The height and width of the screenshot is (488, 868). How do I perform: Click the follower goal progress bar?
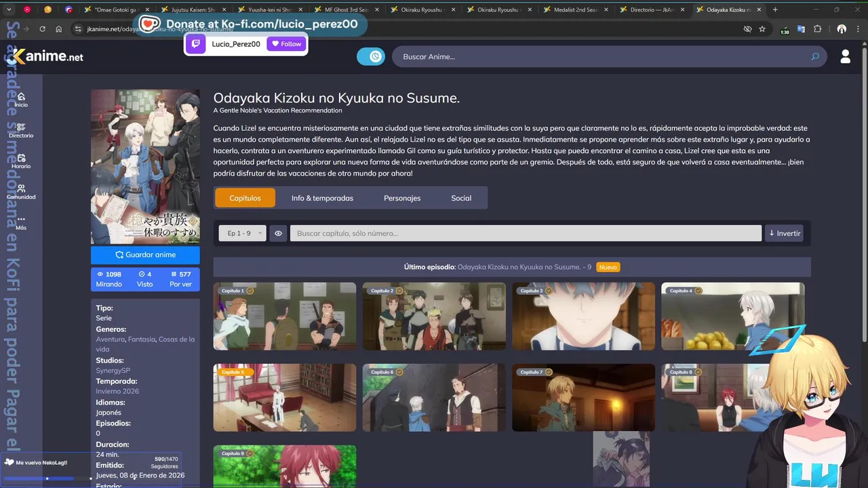(46, 479)
